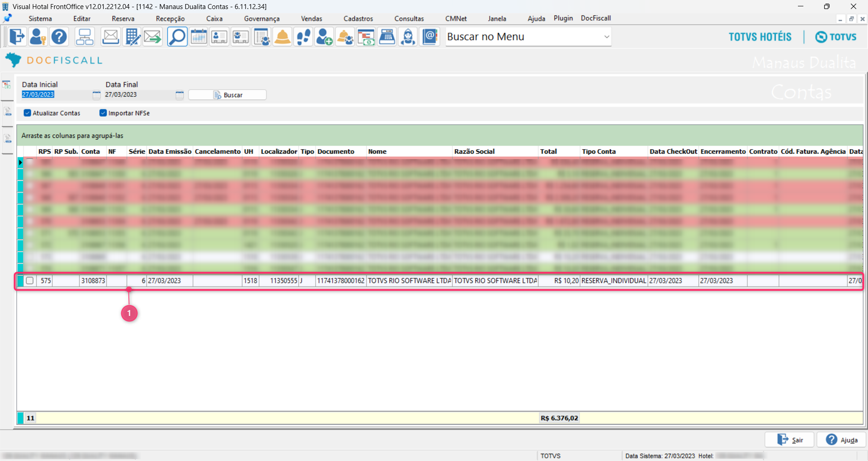This screenshot has width=868, height=461.
Task: Open the address book @ icon
Action: [x=430, y=37]
